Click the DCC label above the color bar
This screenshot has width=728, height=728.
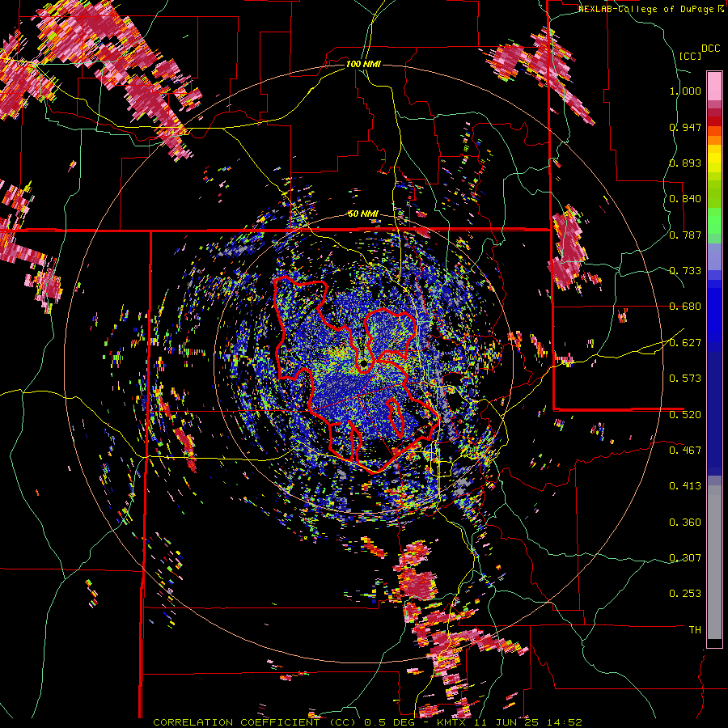710,49
